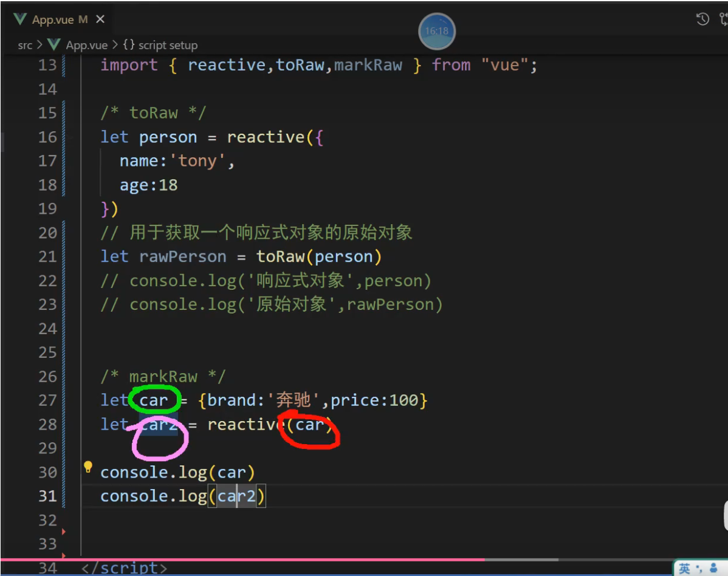The image size is (728, 576).
Task: Click the lightbulb quick-fix icon on line 30
Action: (88, 467)
